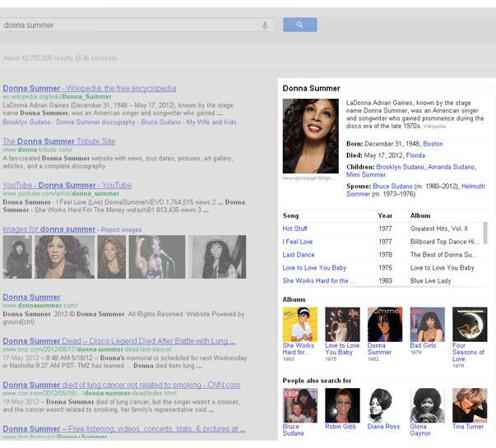Click Donna Summer portrait in knowledge panel

[311, 136]
